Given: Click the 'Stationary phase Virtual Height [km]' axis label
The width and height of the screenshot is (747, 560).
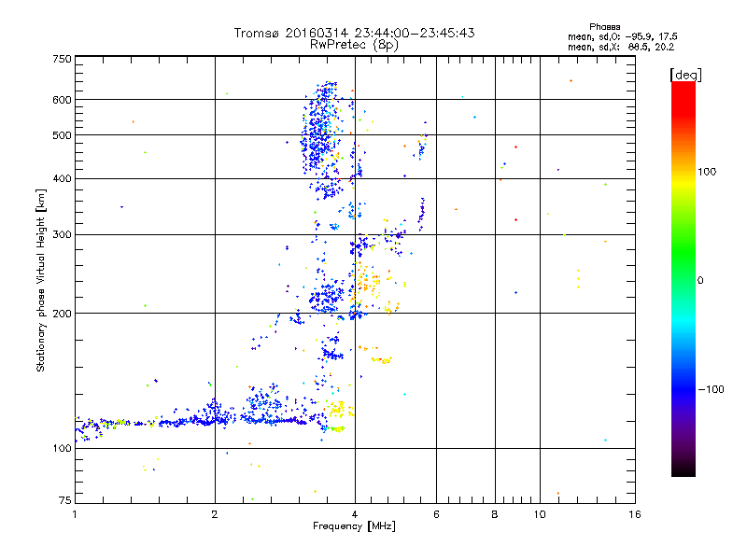Looking at the screenshot, I should (x=40, y=281).
